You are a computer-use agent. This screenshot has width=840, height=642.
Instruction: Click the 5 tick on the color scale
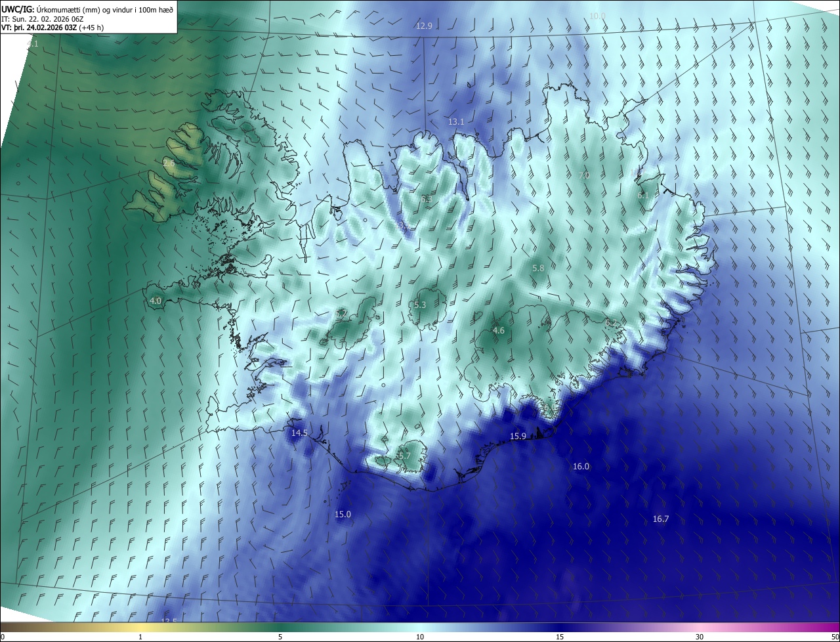pyautogui.click(x=280, y=637)
